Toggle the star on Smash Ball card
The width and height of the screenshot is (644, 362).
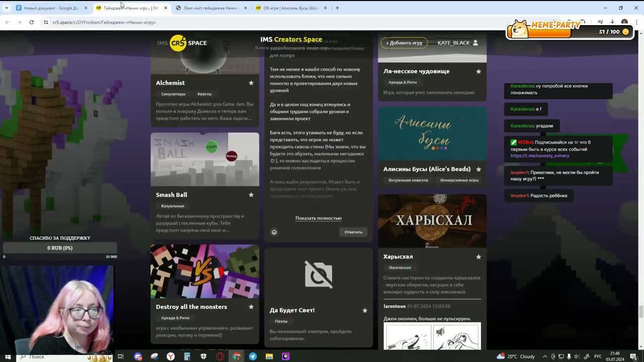[x=251, y=195]
